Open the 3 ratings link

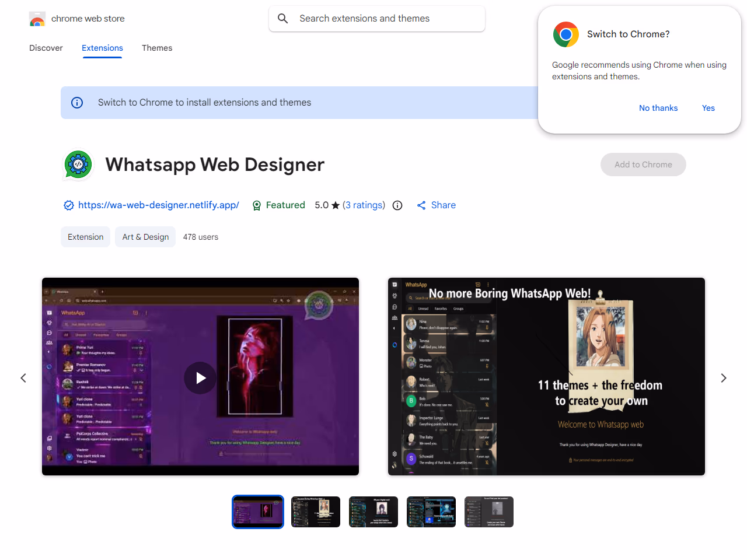(x=364, y=205)
